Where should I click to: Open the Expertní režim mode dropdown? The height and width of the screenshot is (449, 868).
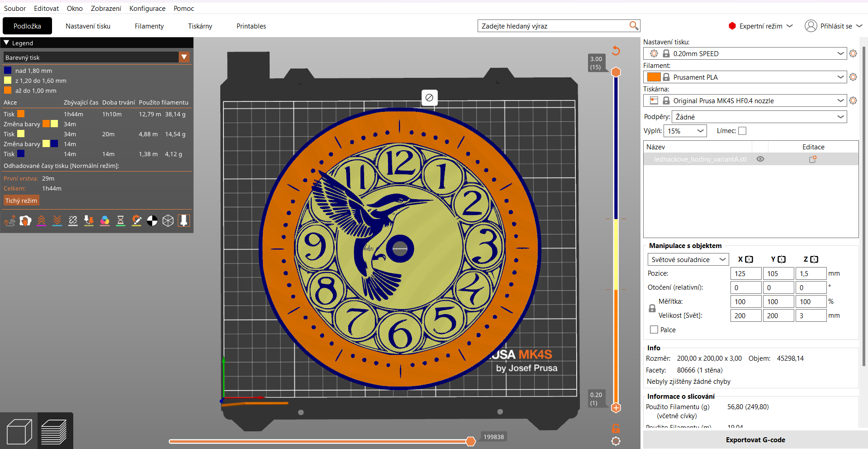[761, 26]
